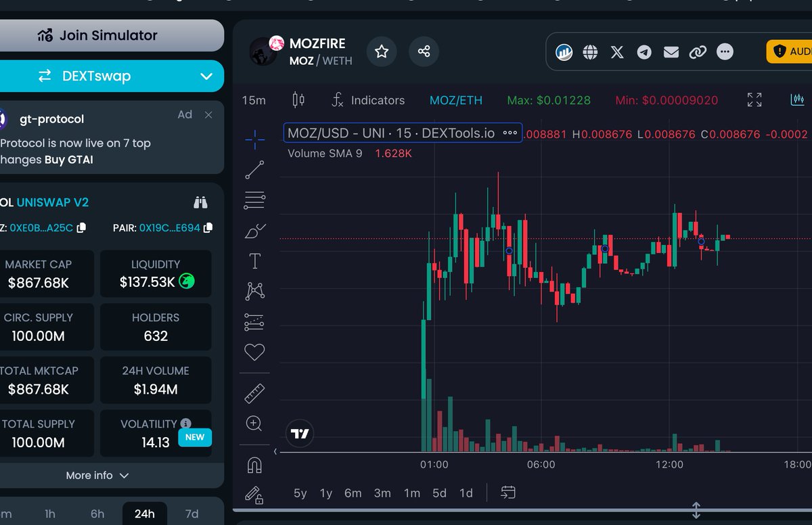Close the gt-protocol ad

(208, 115)
